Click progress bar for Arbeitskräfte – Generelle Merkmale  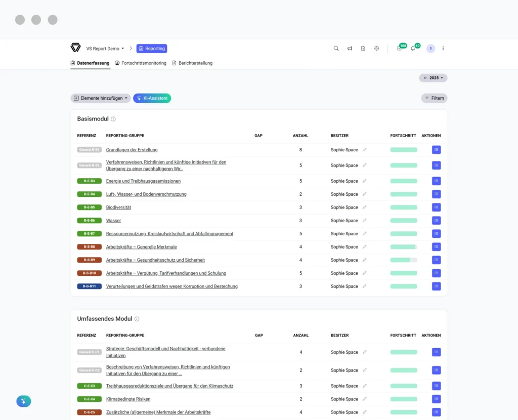403,247
